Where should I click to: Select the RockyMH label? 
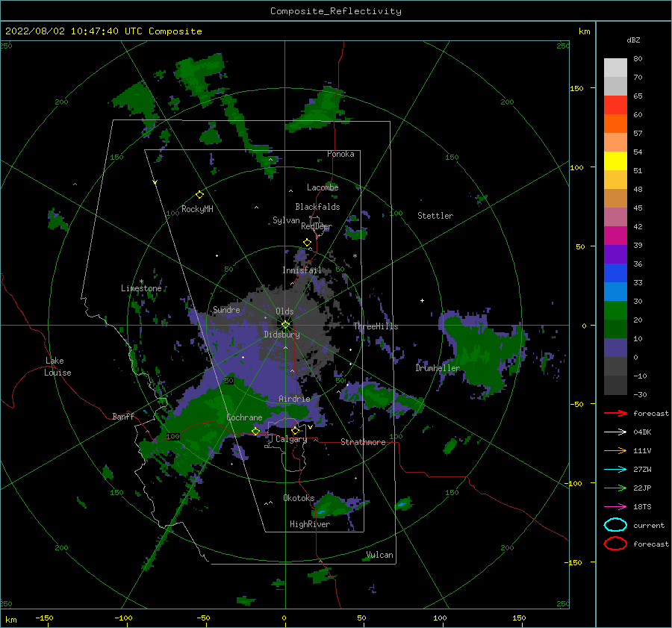tap(197, 209)
